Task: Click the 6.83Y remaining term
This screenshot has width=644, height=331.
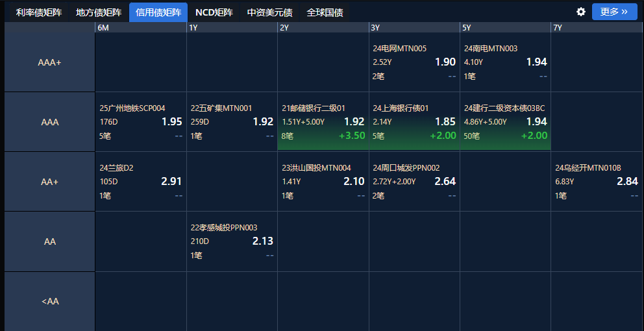Action: [x=564, y=182]
